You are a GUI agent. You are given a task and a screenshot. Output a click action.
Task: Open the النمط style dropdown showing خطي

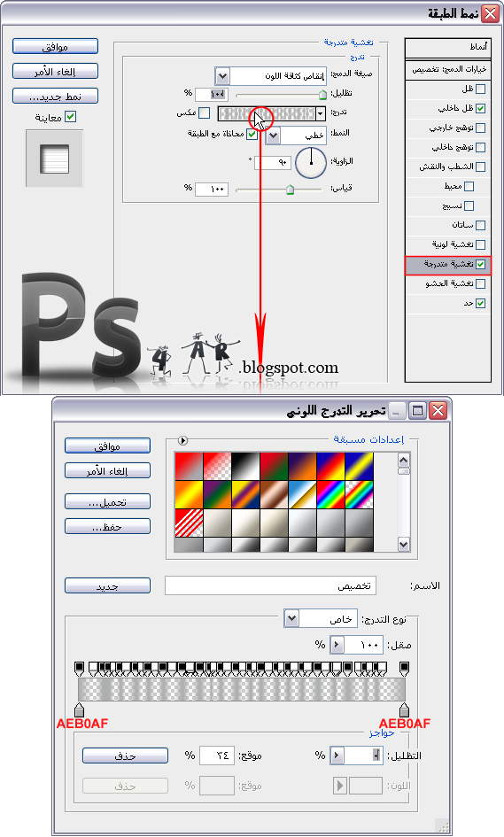273,136
